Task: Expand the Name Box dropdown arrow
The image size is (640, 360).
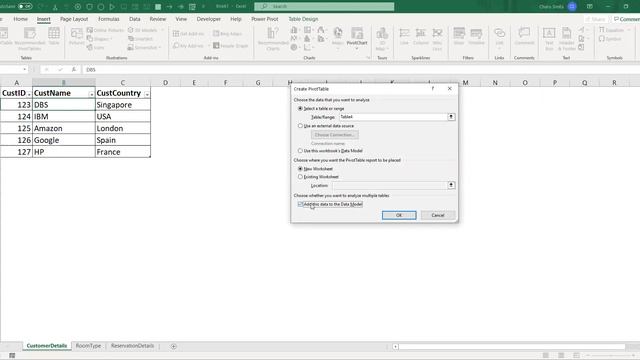Action: [24, 70]
